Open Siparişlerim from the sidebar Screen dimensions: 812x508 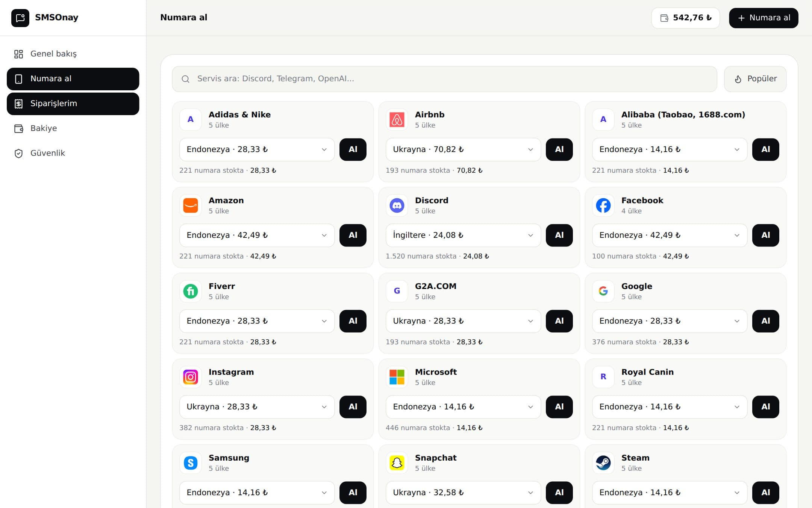coord(73,104)
